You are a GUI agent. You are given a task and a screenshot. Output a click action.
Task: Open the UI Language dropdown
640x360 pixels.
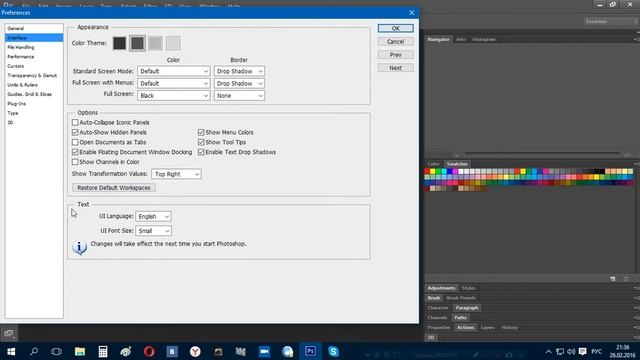click(153, 216)
